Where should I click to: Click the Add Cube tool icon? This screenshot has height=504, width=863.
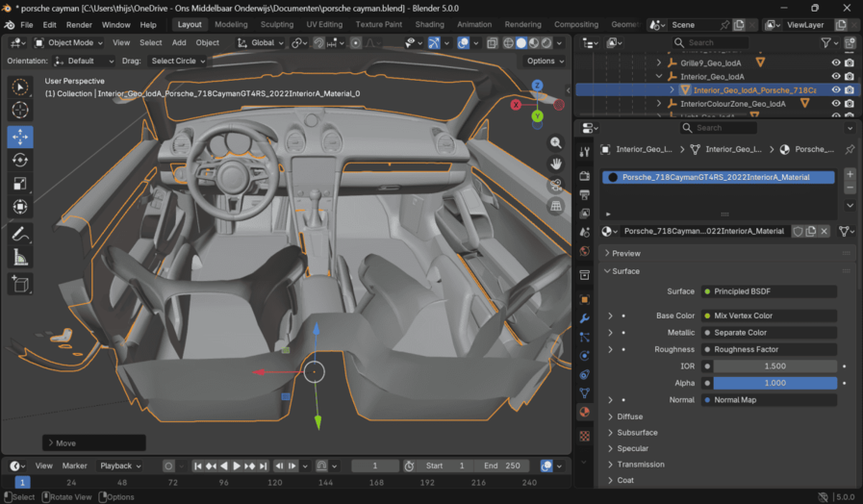tap(20, 284)
